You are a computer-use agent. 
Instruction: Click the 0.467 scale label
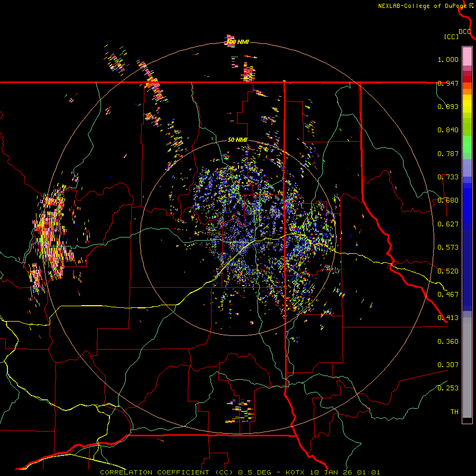tap(448, 294)
